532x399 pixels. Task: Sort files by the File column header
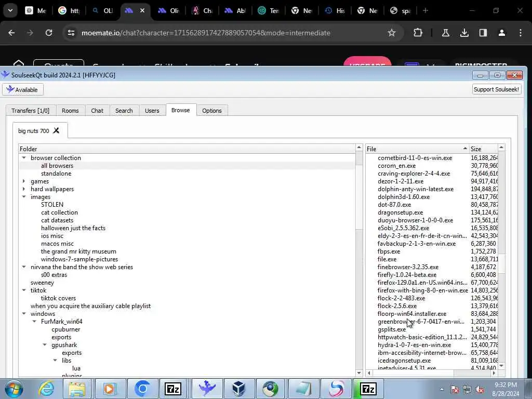(417, 149)
